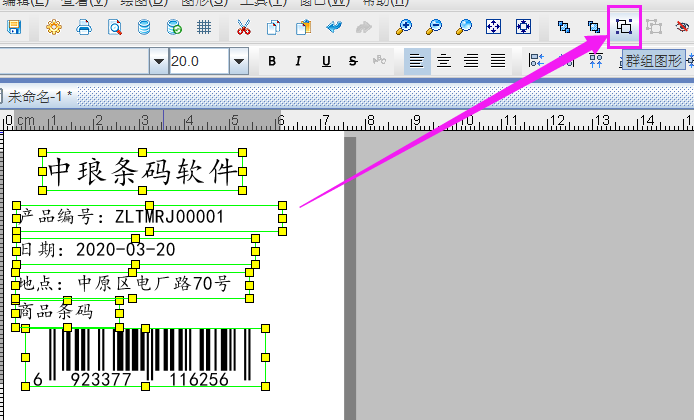Select center text alignment button
The image size is (694, 420).
click(x=444, y=61)
